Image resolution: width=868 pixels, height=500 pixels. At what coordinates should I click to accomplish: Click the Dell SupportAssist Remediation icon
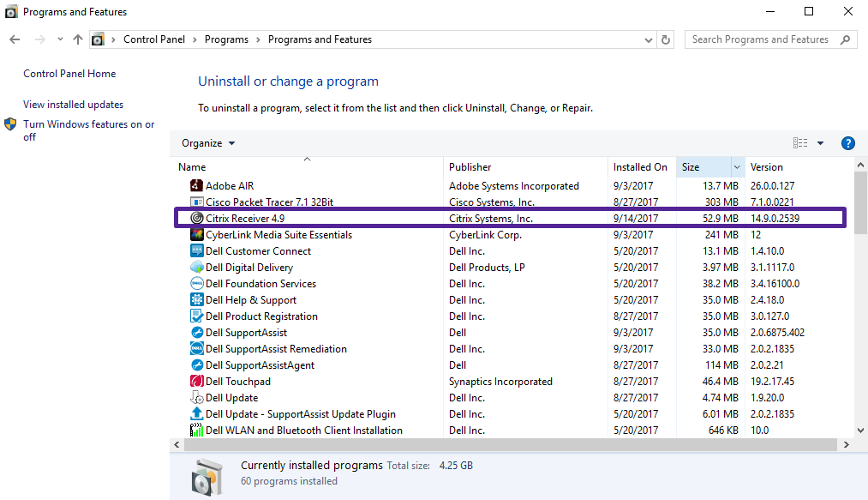[196, 349]
